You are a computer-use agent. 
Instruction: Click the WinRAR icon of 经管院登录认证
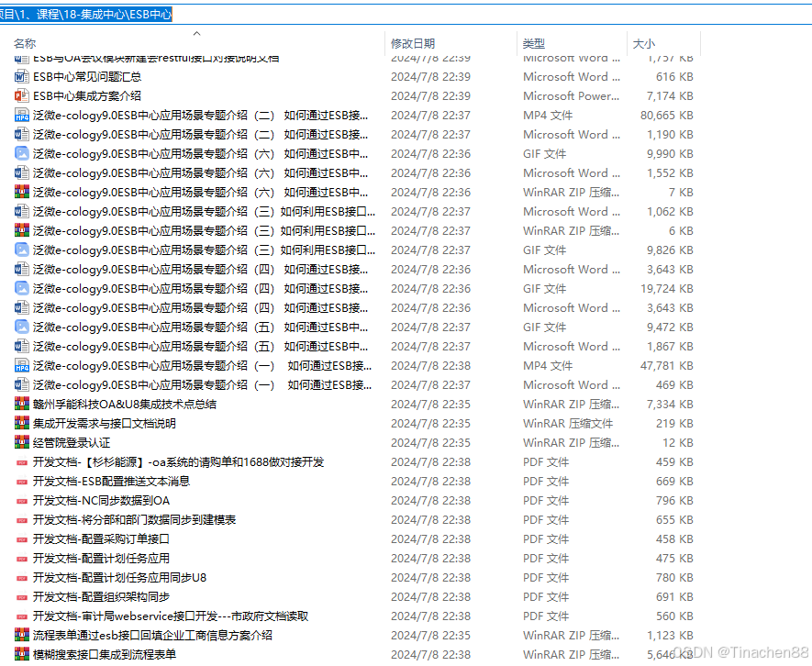coord(22,443)
